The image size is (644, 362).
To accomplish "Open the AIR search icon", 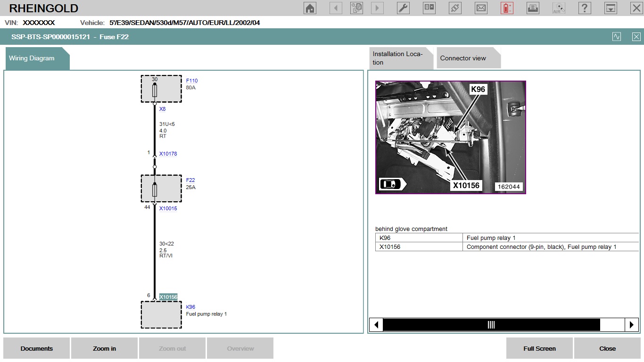I will coord(559,8).
